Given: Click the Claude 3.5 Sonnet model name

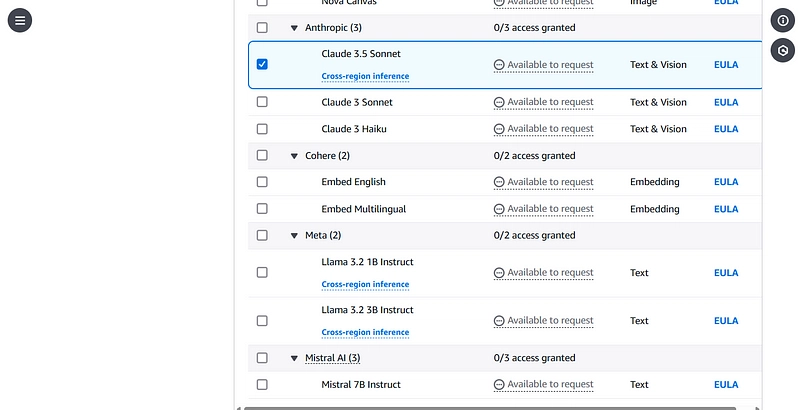Looking at the screenshot, I should pyautogui.click(x=361, y=54).
